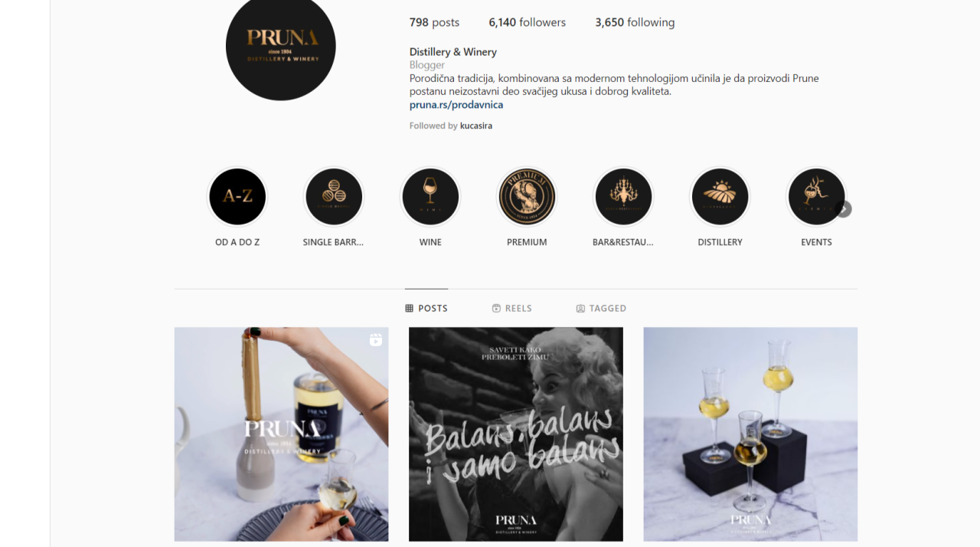View the 3,650 following list

[x=635, y=22]
